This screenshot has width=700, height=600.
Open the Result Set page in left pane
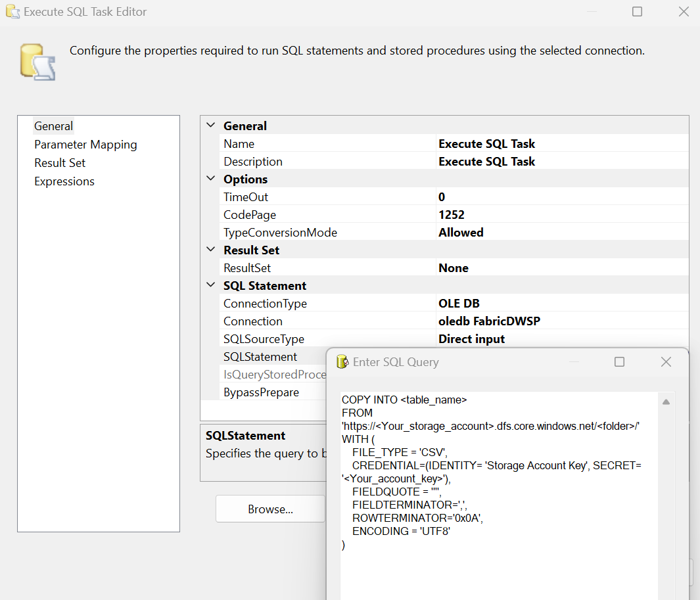[60, 163]
